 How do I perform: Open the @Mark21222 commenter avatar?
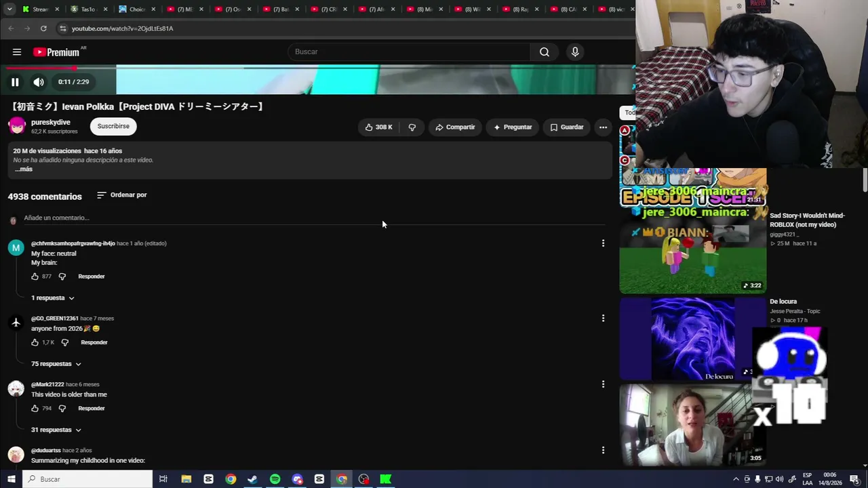pyautogui.click(x=16, y=389)
